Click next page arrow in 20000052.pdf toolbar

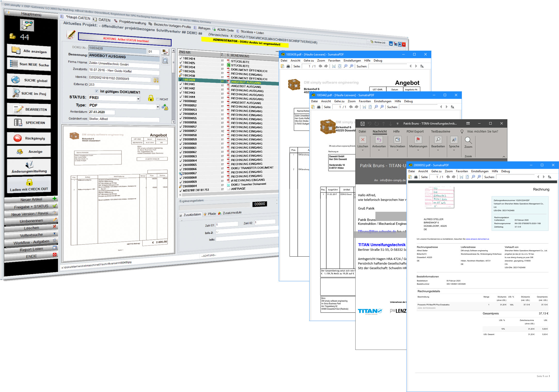click(x=454, y=177)
